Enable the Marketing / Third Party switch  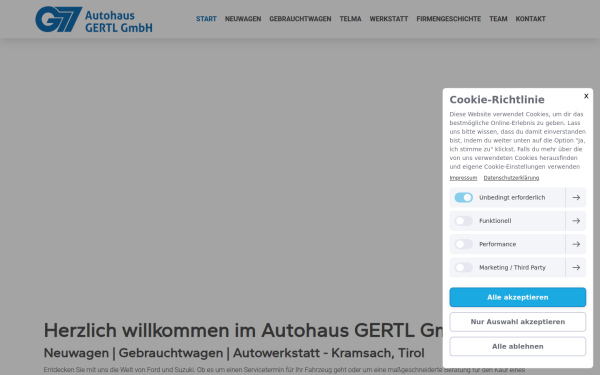coord(463,267)
